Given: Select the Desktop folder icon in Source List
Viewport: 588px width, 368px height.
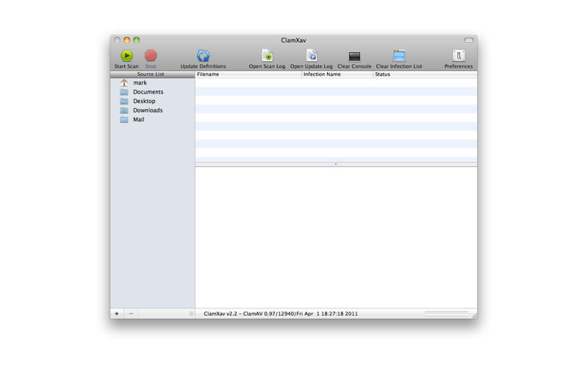Looking at the screenshot, I should pyautogui.click(x=124, y=101).
